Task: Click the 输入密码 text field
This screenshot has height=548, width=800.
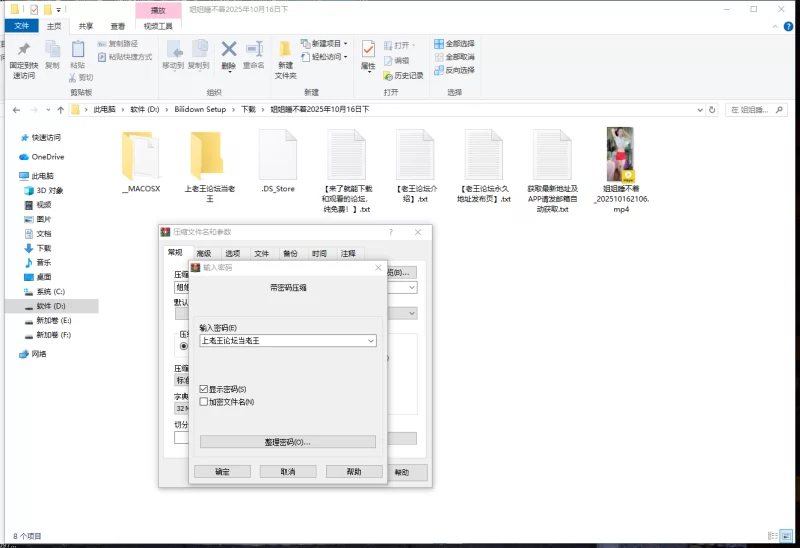Action: coord(282,341)
